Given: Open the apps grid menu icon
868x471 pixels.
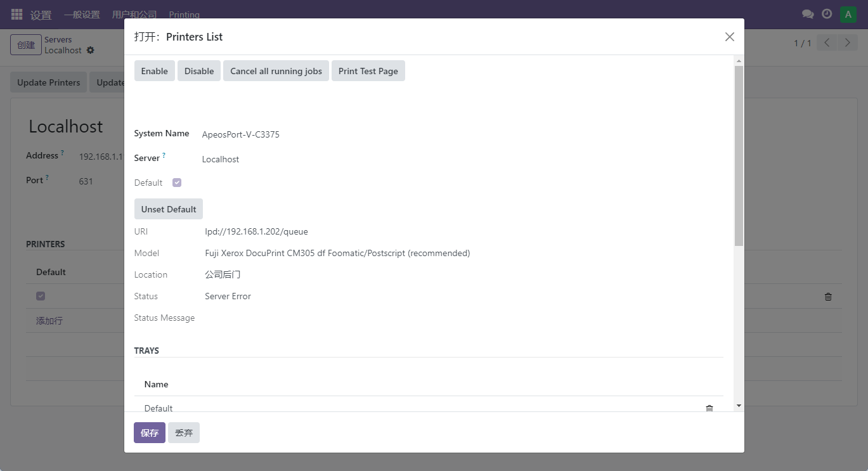Looking at the screenshot, I should [x=17, y=14].
